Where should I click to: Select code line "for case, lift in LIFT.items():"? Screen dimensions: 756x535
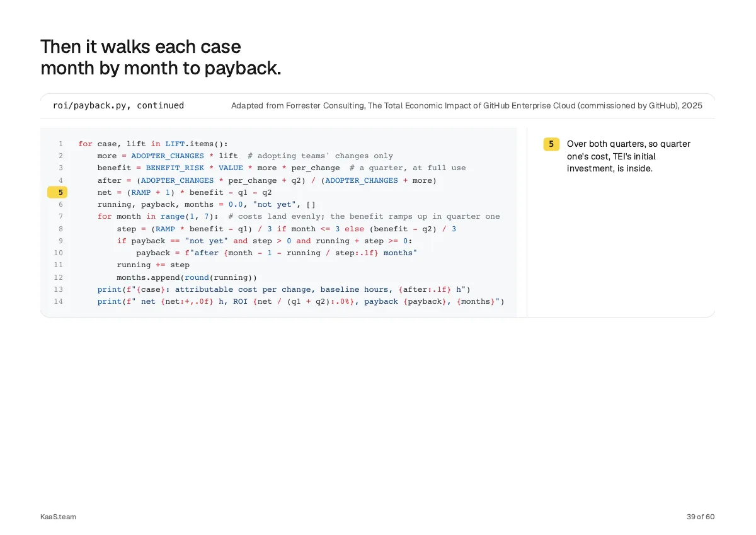click(x=153, y=144)
